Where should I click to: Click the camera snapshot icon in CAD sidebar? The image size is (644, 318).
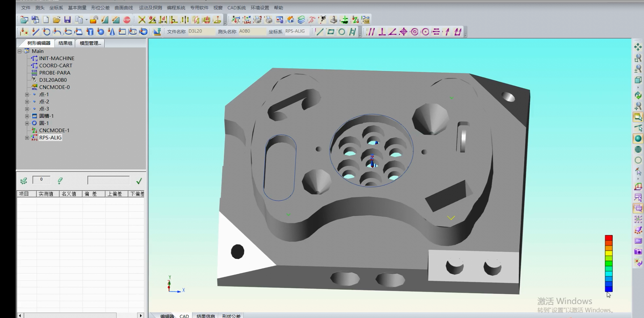[638, 252]
